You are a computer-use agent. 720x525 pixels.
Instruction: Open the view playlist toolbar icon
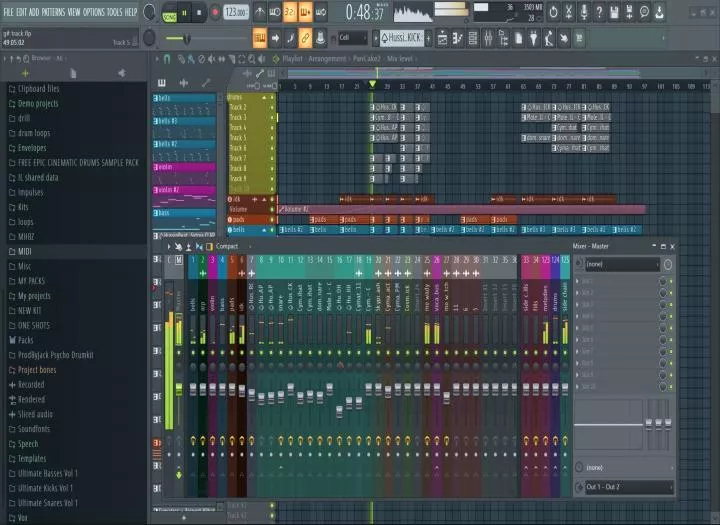442,38
